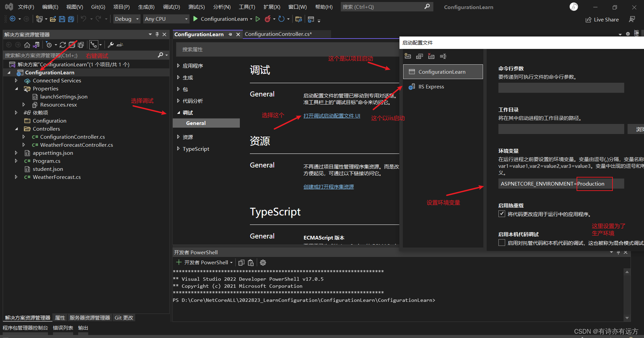Click the 搜索属性 search box
This screenshot has width=644, height=338.
tap(287, 50)
